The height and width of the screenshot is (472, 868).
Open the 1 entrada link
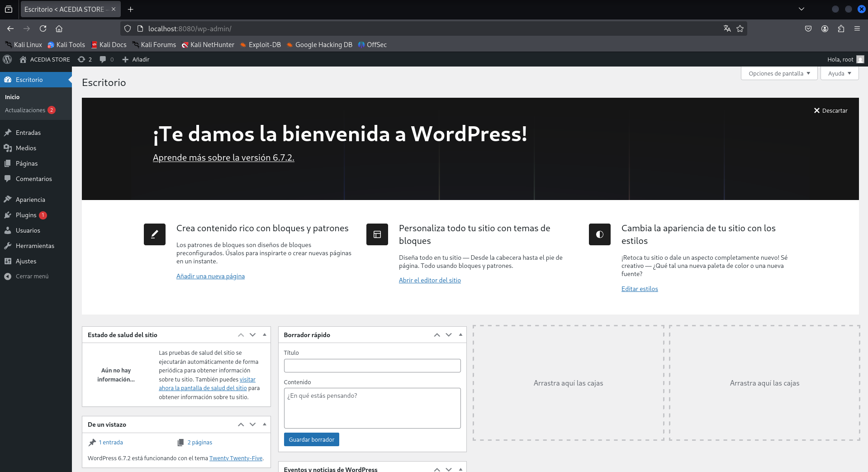pos(111,442)
